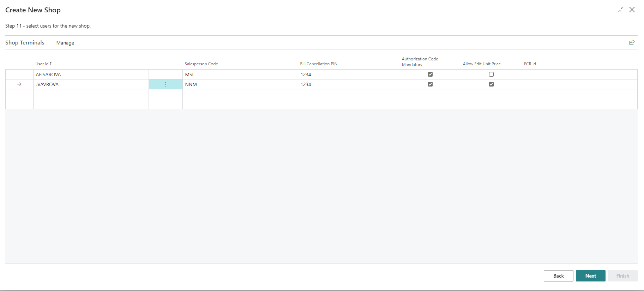644x291 pixels.
Task: Enable Allow Edit Unit Price for AFISAROVA
Action: (x=491, y=75)
